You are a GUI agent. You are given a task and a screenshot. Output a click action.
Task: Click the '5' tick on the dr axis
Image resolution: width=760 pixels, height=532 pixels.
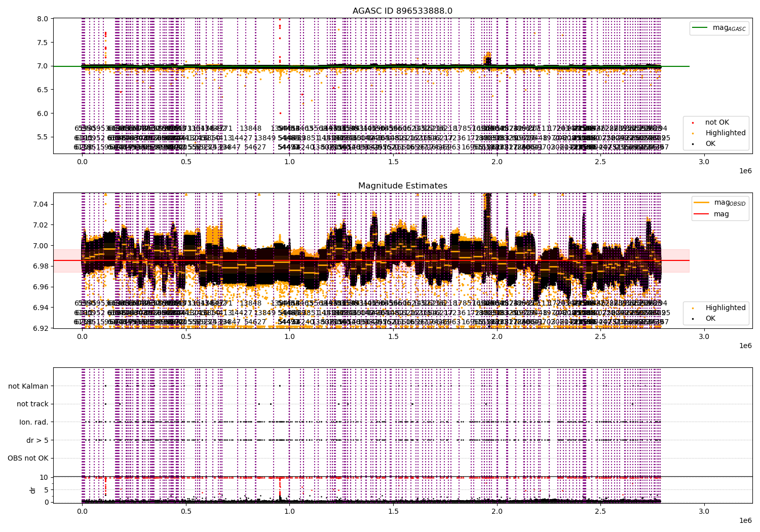(46, 489)
